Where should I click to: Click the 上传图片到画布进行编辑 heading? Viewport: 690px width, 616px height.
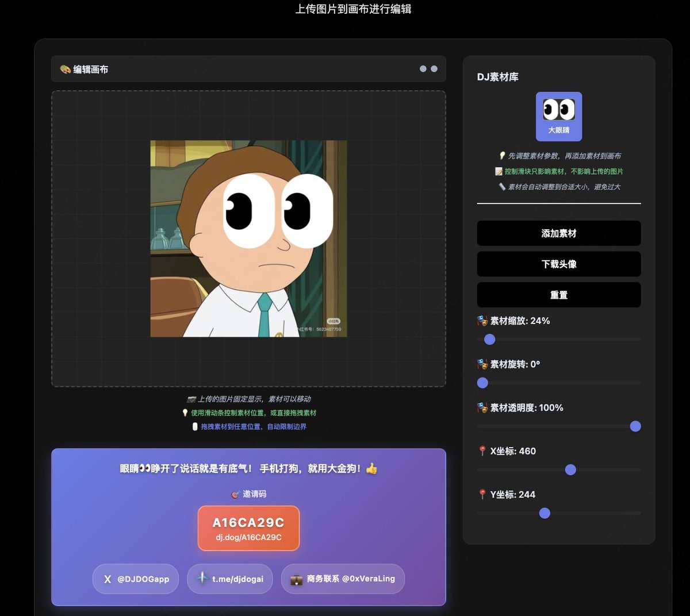tap(353, 9)
